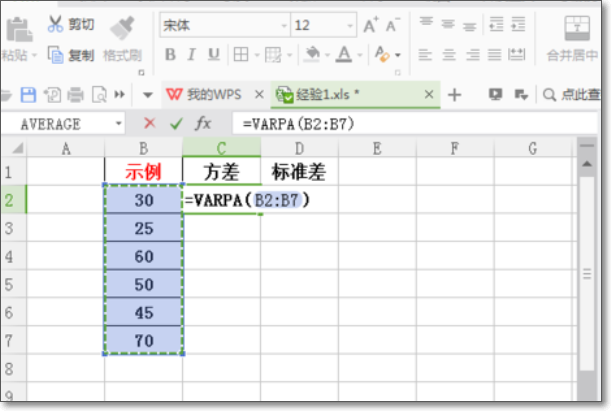This screenshot has width=611, height=411.
Task: Click the vertical scrollbar up arrow
Action: click(586, 164)
